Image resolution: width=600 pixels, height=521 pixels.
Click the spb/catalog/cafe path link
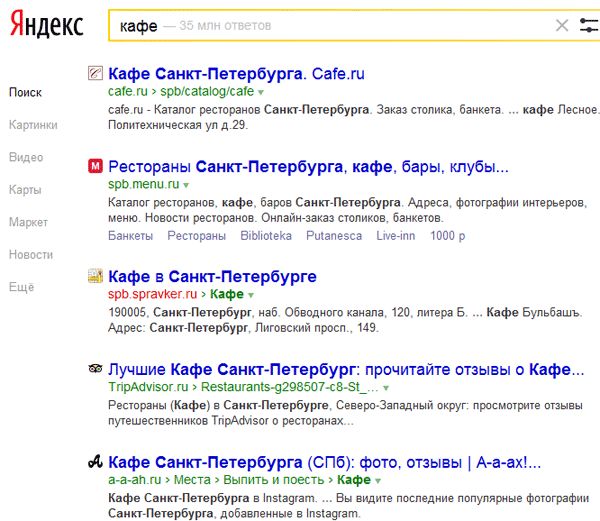[x=207, y=91]
